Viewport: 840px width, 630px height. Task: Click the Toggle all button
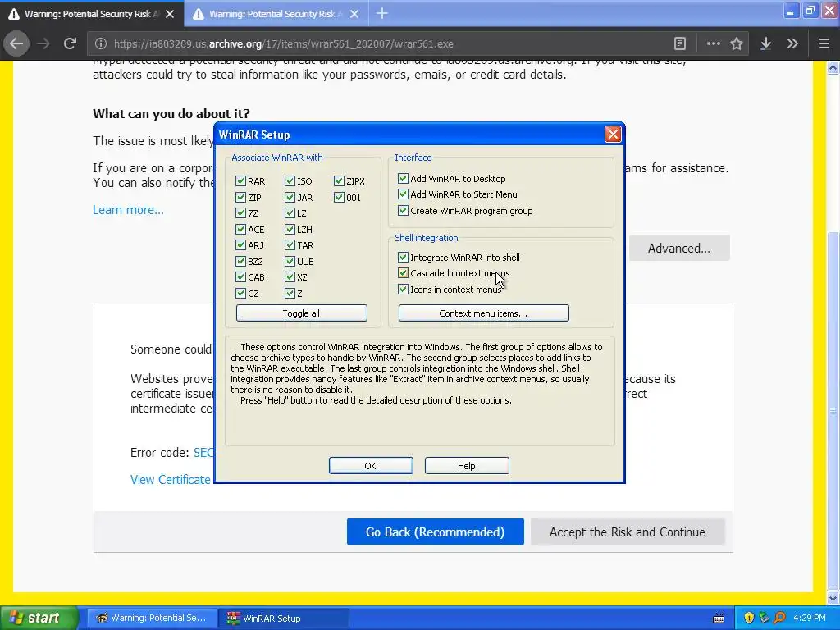[x=302, y=313]
